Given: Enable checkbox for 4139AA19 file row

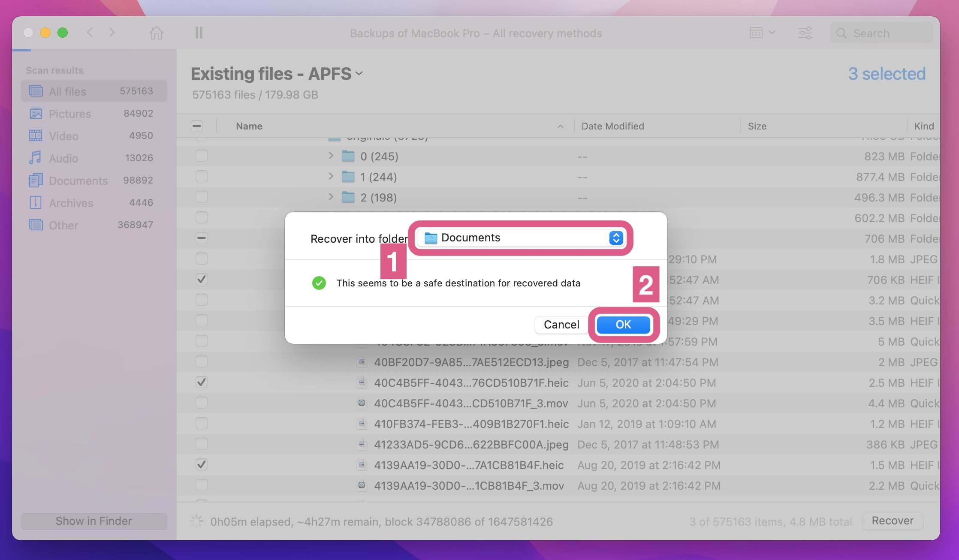Looking at the screenshot, I should 200,485.
